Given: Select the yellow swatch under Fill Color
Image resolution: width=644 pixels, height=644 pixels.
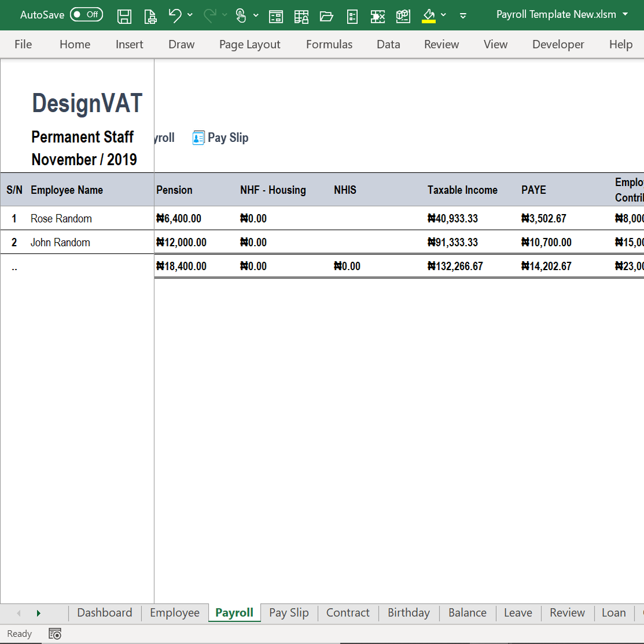Looking at the screenshot, I should click(428, 21).
